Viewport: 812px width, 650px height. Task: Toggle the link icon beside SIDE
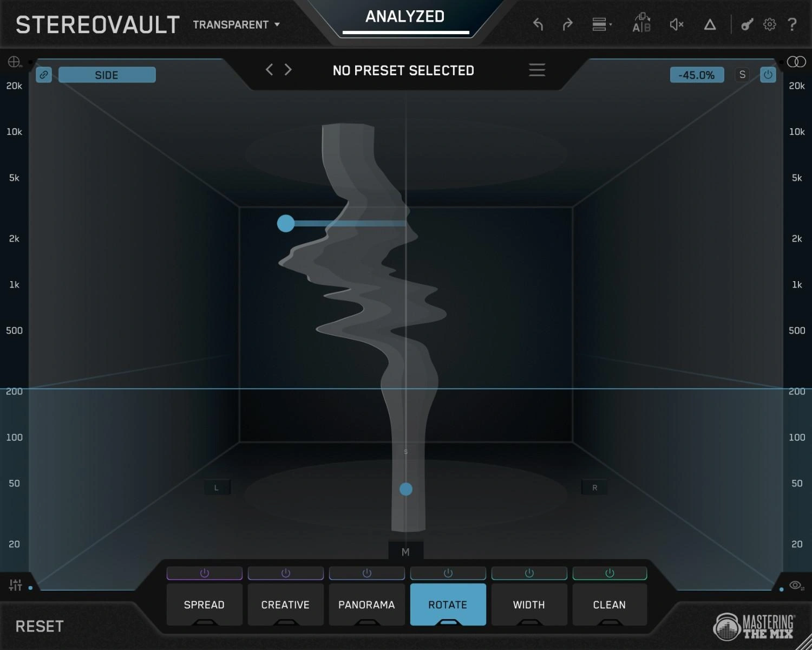point(44,75)
